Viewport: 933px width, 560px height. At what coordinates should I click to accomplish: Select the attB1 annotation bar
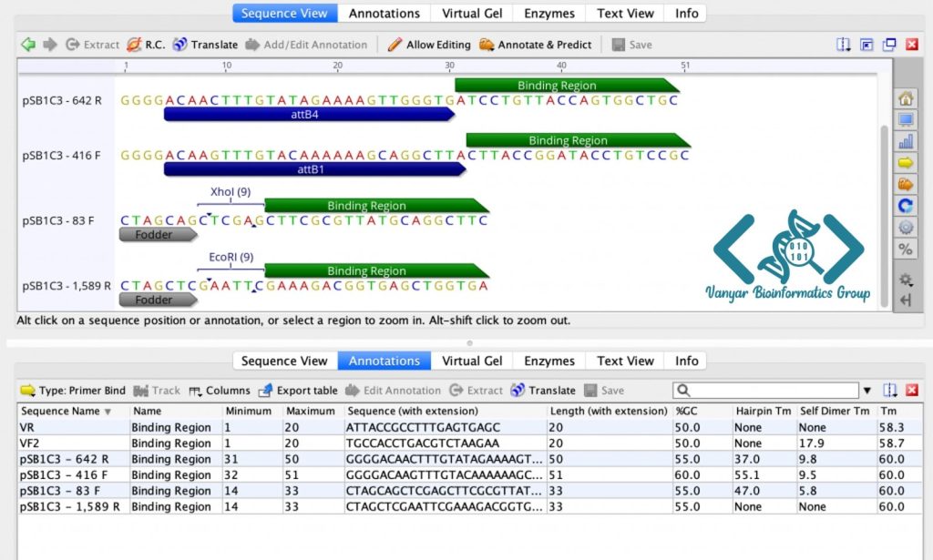314,169
